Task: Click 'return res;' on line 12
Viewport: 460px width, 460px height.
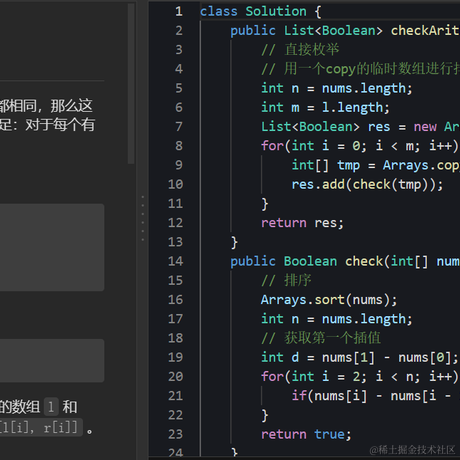Action: [302, 223]
